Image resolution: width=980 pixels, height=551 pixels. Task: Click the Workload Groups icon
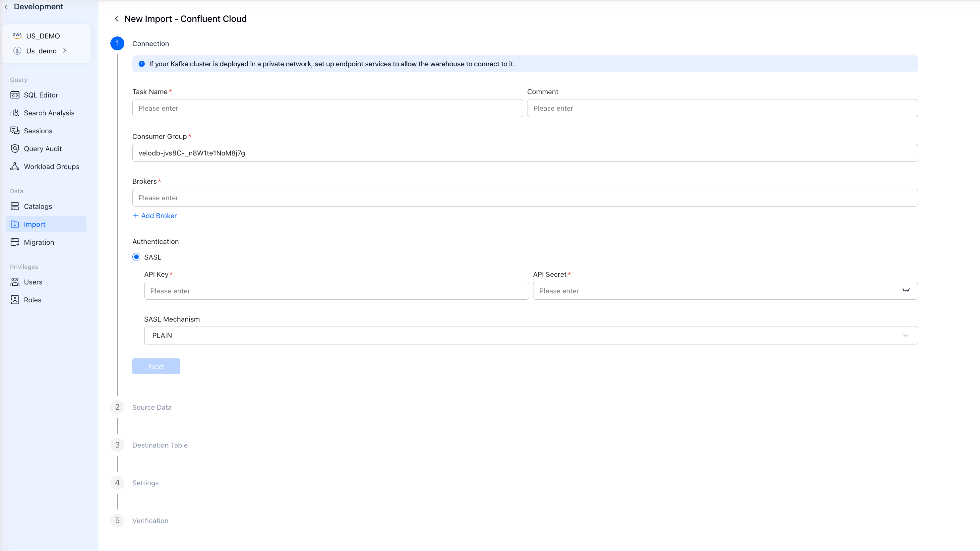[15, 167]
